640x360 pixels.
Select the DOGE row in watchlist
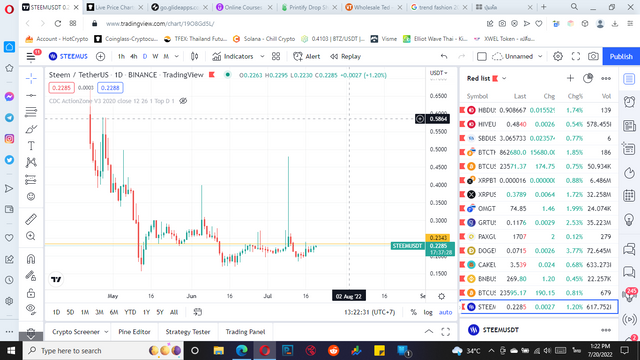click(x=539, y=251)
